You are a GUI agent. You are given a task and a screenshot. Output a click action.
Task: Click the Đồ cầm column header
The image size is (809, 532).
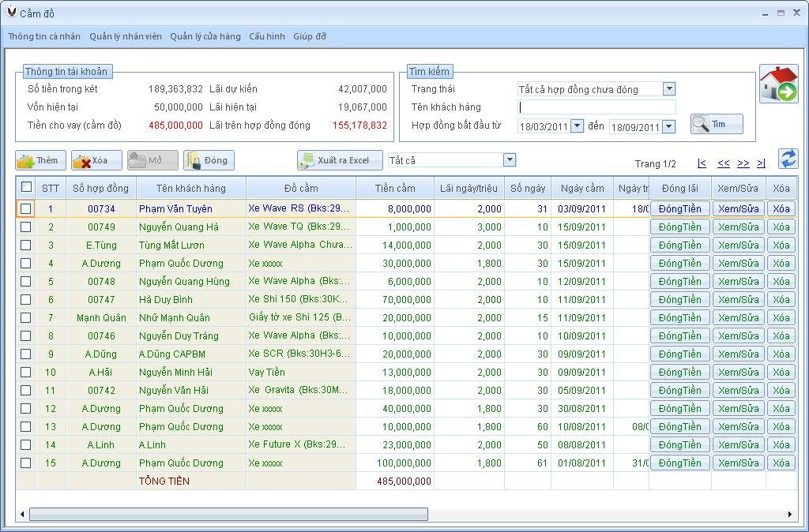301,188
